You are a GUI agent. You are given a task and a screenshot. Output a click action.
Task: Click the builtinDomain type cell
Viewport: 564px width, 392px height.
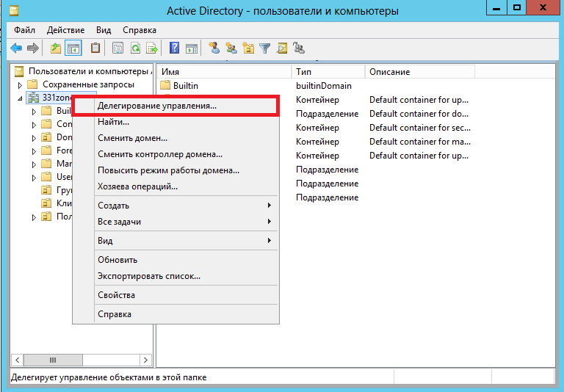324,86
